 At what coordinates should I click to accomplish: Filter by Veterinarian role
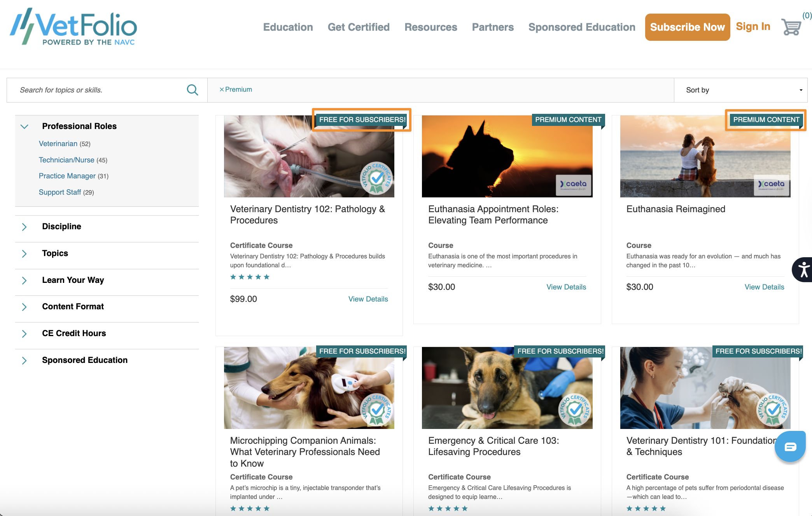tap(58, 144)
